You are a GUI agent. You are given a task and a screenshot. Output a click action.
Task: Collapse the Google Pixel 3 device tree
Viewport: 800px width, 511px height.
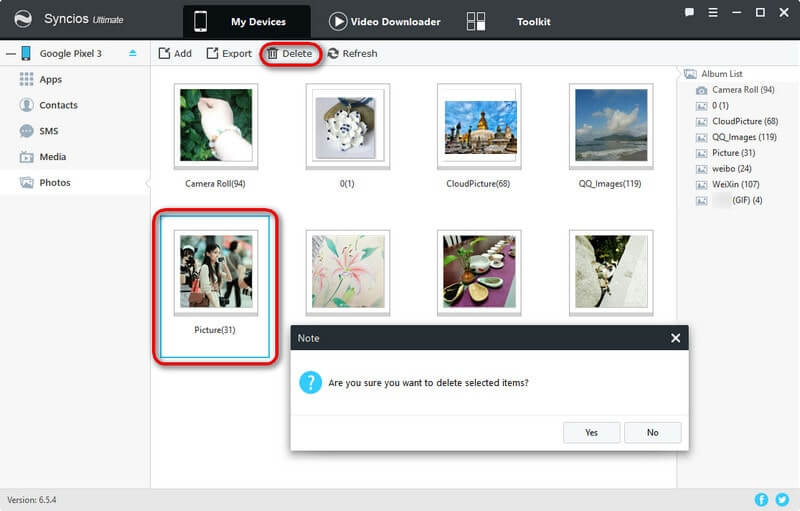point(11,53)
